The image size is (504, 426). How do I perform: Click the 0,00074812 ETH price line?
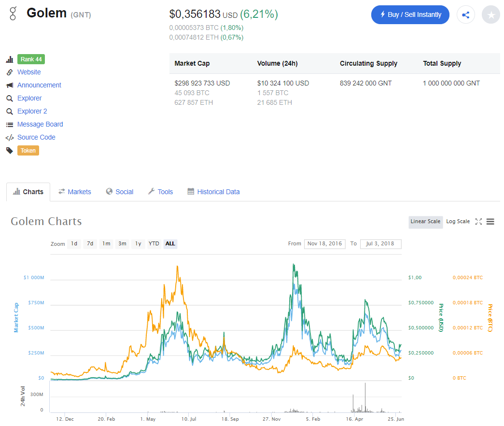click(206, 38)
